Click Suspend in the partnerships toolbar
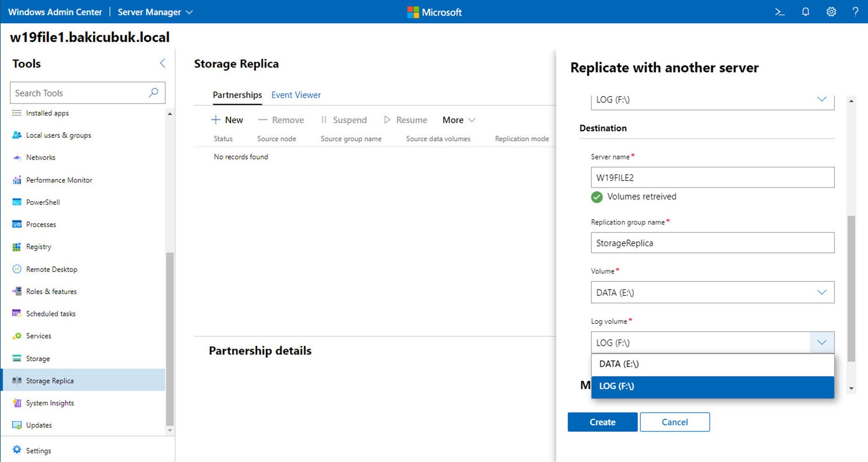Viewport: 868px width, 462px height. 344,120
